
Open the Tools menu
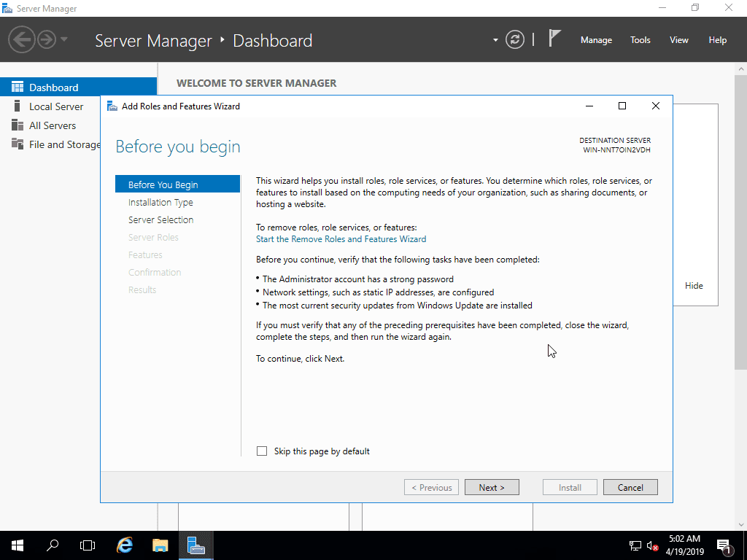640,40
